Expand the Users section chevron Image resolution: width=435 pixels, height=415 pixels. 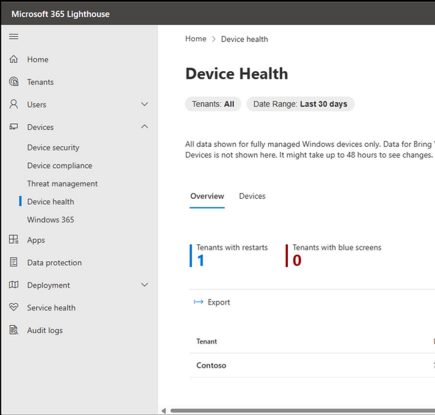[x=144, y=104]
